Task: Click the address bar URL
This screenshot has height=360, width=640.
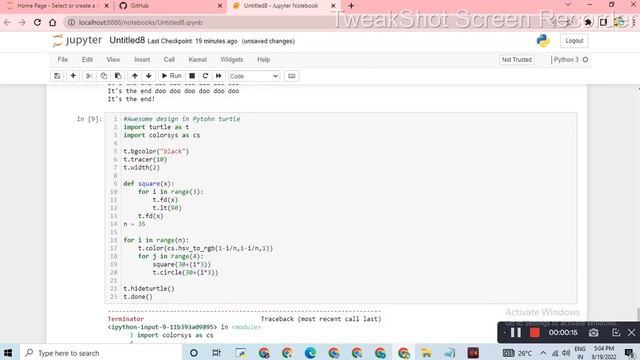Action: click(x=140, y=22)
